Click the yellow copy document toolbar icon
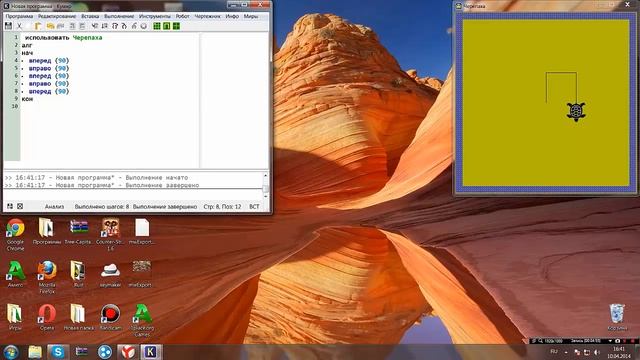The width and height of the screenshot is (640, 360). [x=38, y=26]
